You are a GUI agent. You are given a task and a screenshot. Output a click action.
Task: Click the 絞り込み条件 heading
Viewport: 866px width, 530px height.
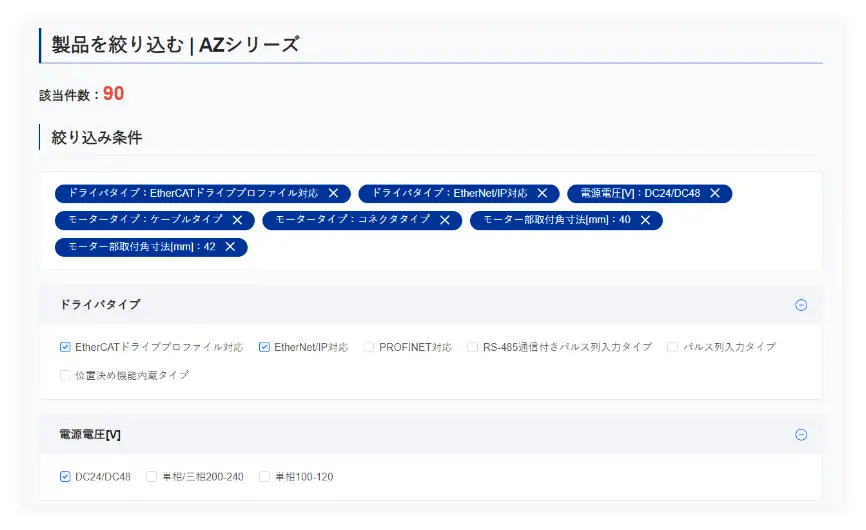pyautogui.click(x=97, y=137)
